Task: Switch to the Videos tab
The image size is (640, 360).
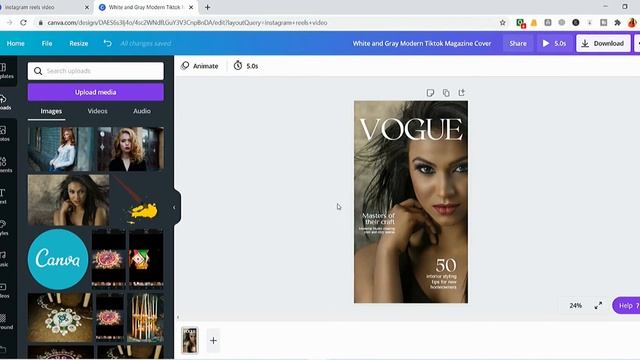Action: coord(98,111)
